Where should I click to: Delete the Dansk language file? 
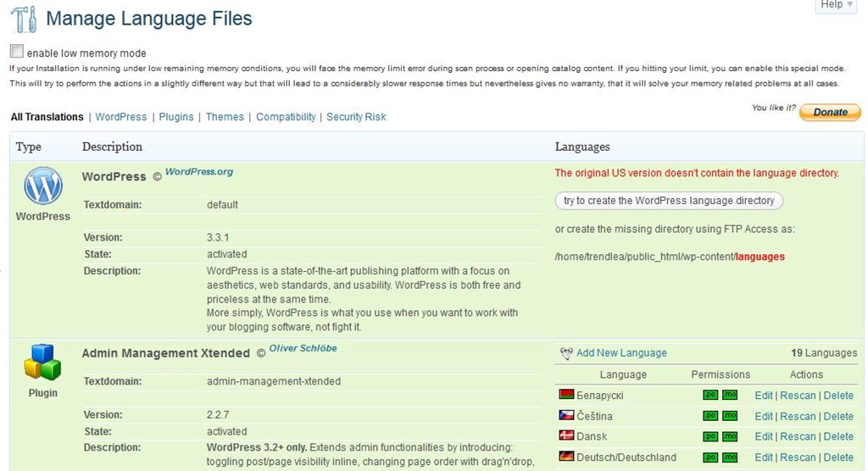pos(838,436)
